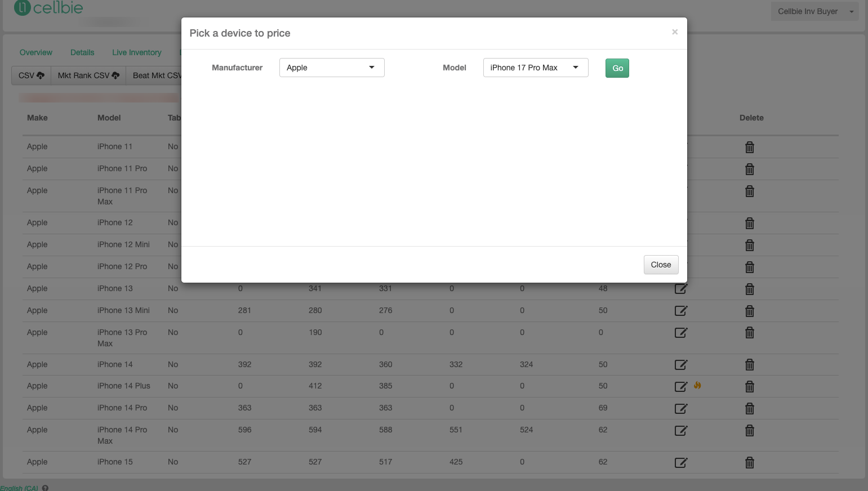This screenshot has width=868, height=491.
Task: Delete the iPhone 14 Pro row
Action: [749, 408]
